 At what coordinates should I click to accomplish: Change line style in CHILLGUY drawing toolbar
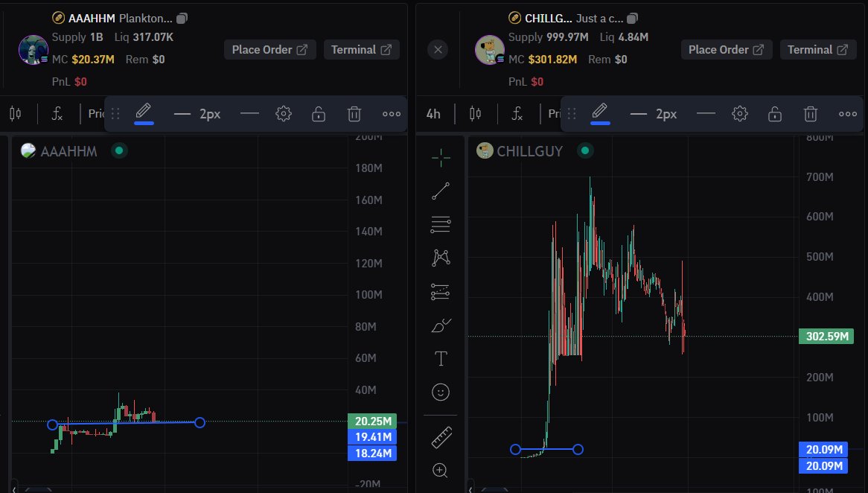[706, 113]
